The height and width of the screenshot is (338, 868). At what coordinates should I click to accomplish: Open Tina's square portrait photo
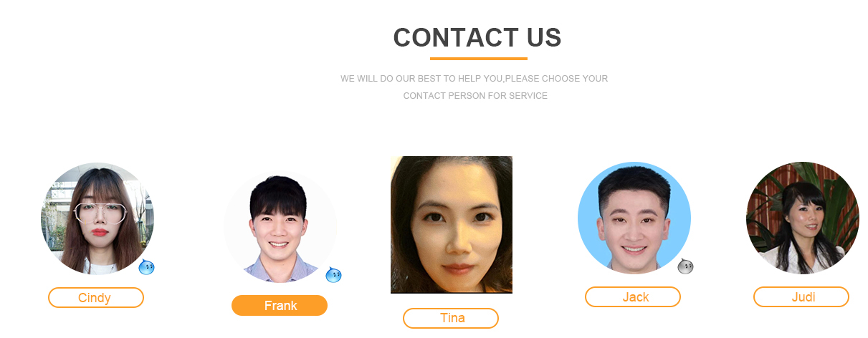pos(452,225)
